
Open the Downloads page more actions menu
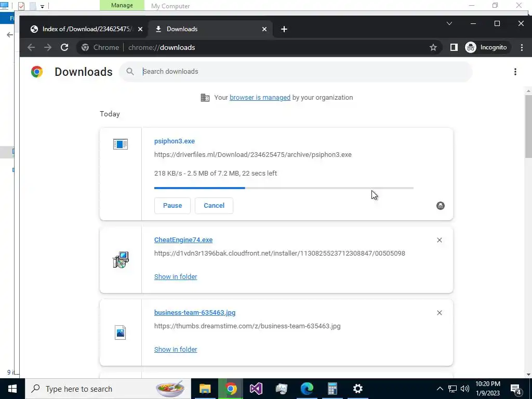click(x=515, y=72)
